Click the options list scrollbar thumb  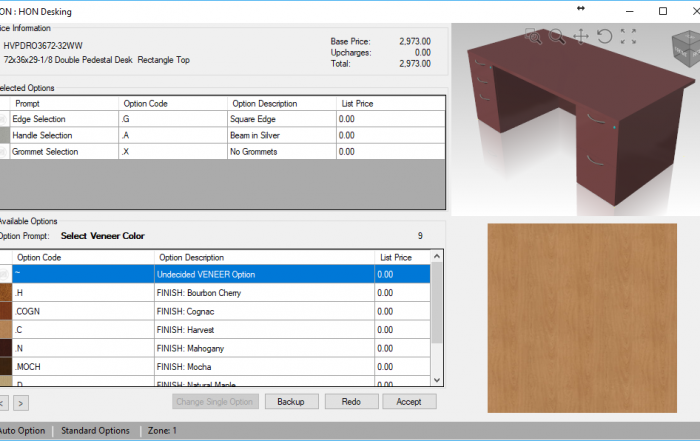[437, 303]
